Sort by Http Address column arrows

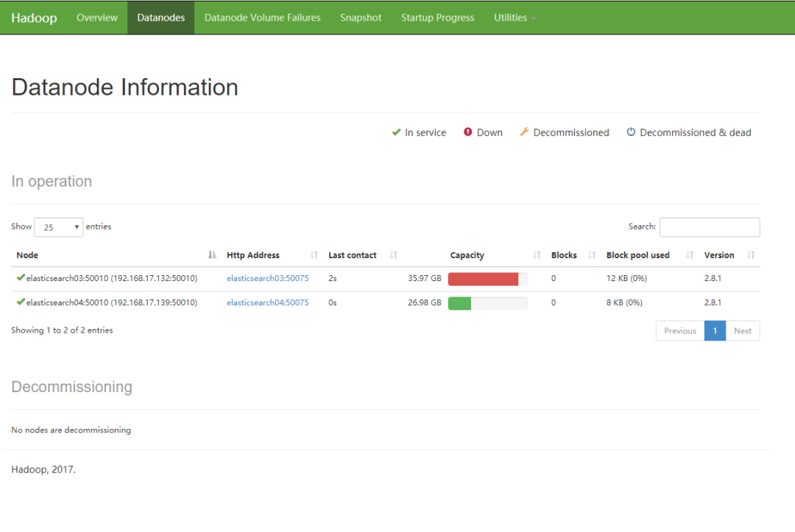point(314,255)
